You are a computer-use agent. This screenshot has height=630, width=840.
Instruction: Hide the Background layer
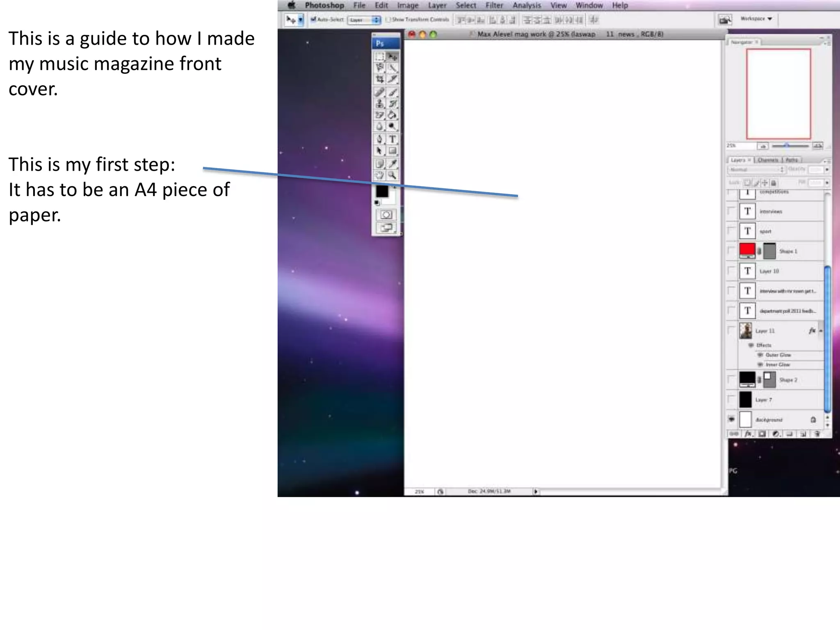731,419
